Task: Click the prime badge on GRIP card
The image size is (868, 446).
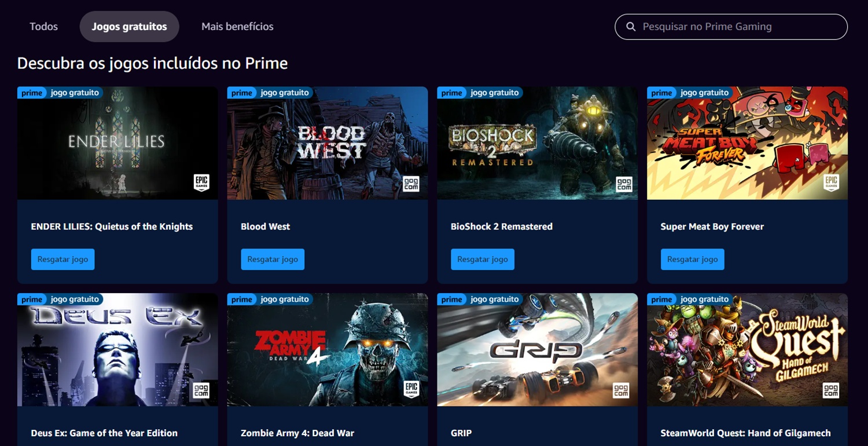Action: click(452, 299)
